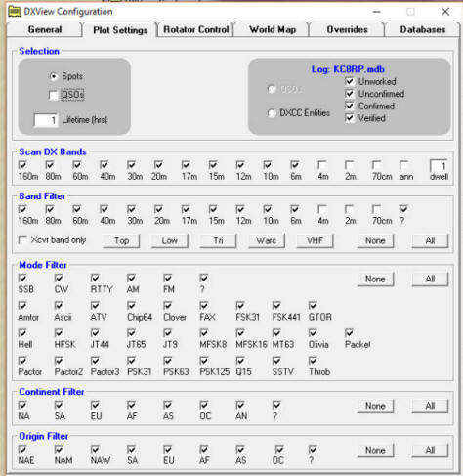Image resolution: width=463 pixels, height=476 pixels.
Task: Toggle NA in Continent Filter
Action: coord(22,405)
